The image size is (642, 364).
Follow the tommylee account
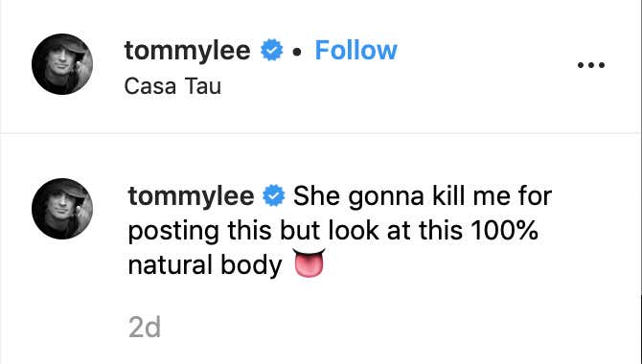pyautogui.click(x=355, y=51)
